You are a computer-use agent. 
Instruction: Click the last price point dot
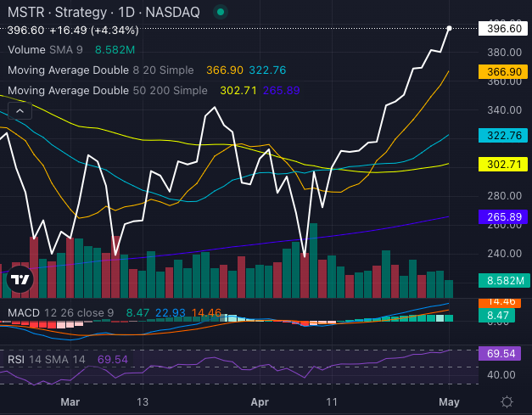point(449,28)
